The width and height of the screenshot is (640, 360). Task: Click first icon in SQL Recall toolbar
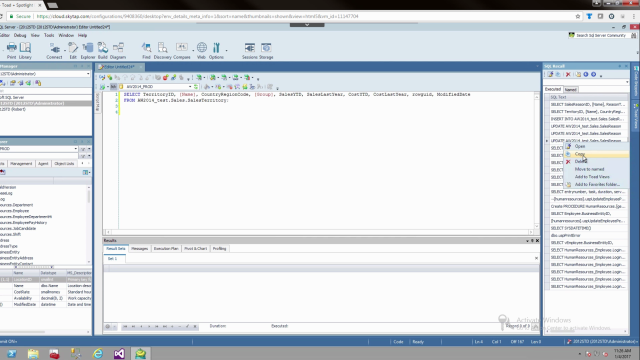pyautogui.click(x=551, y=75)
